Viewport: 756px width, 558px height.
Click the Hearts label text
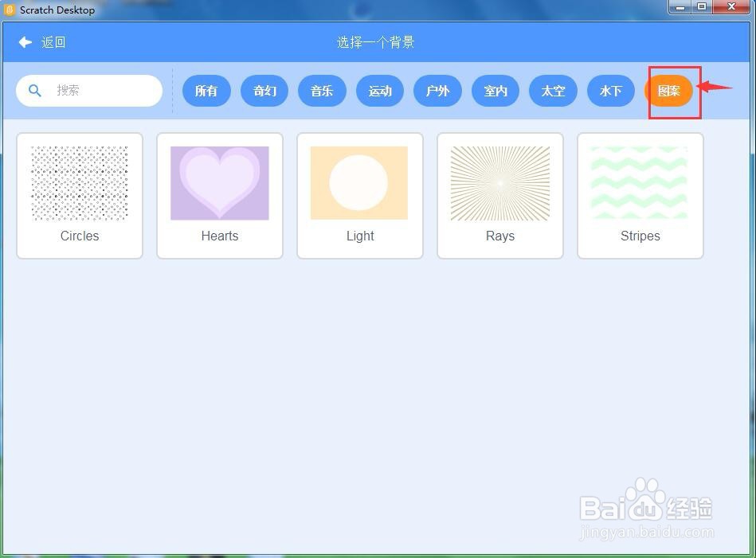click(x=220, y=236)
